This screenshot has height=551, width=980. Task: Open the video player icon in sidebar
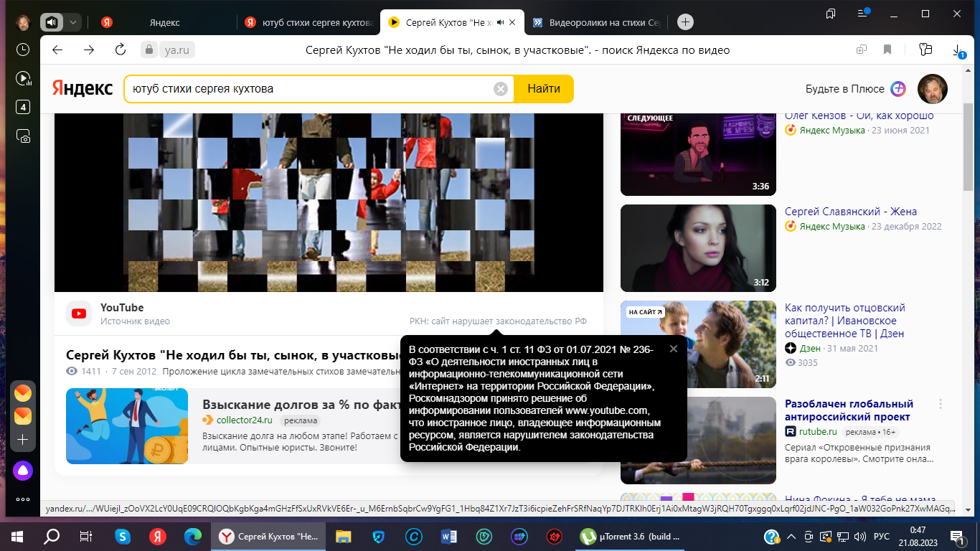point(23,78)
